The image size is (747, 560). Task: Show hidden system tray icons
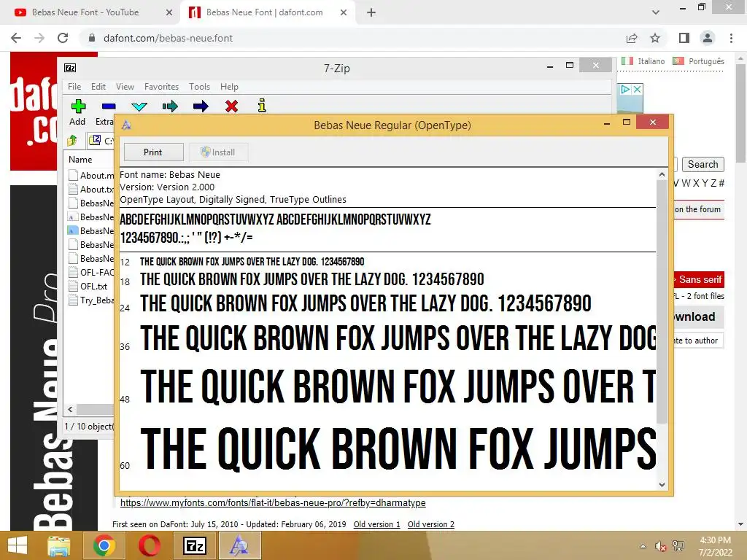point(643,546)
